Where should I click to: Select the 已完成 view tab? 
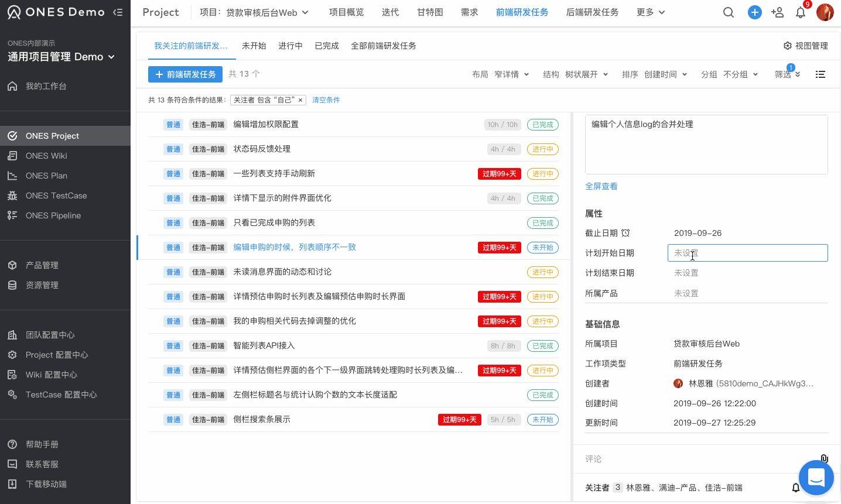[327, 46]
